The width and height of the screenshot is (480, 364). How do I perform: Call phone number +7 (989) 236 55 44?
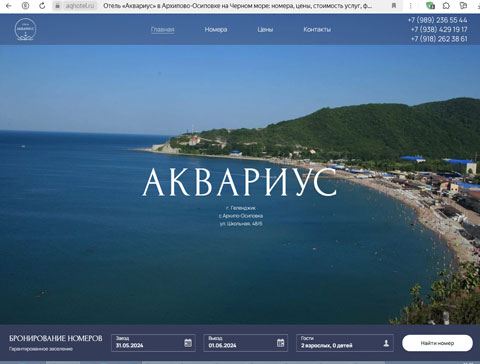coord(437,20)
